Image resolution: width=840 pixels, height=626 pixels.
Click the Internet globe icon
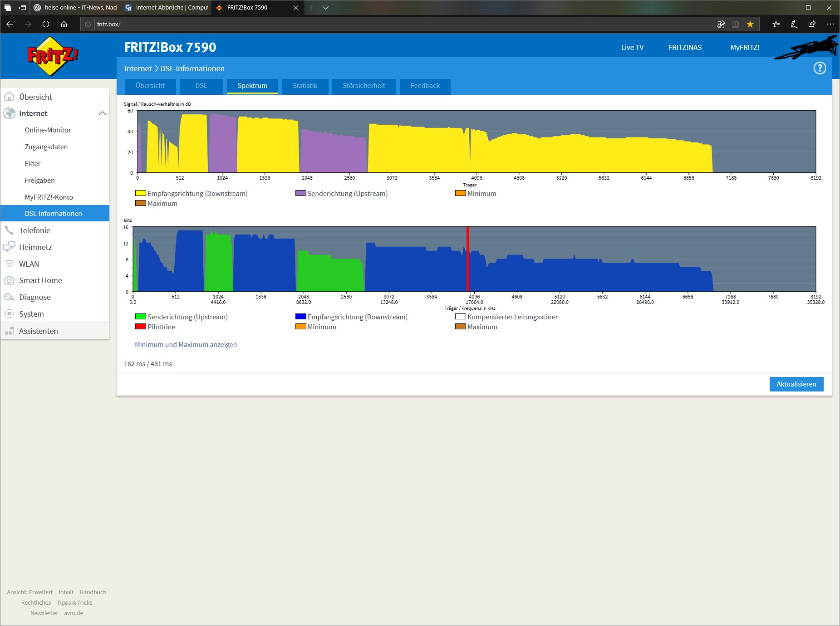9,113
